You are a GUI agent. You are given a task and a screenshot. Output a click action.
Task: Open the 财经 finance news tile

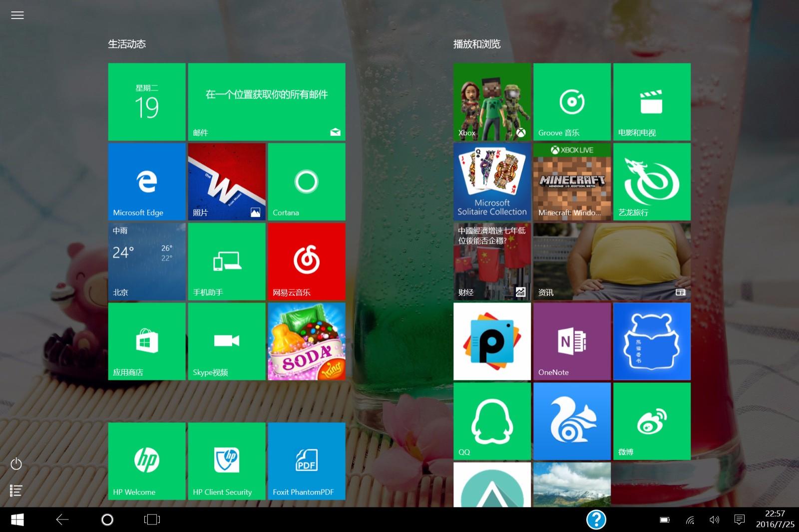[492, 262]
